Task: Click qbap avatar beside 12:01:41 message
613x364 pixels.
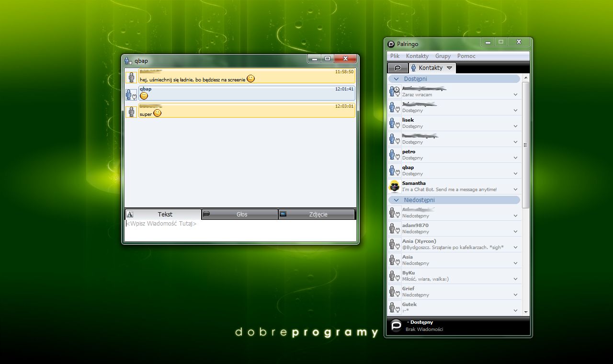Action: pyautogui.click(x=131, y=94)
